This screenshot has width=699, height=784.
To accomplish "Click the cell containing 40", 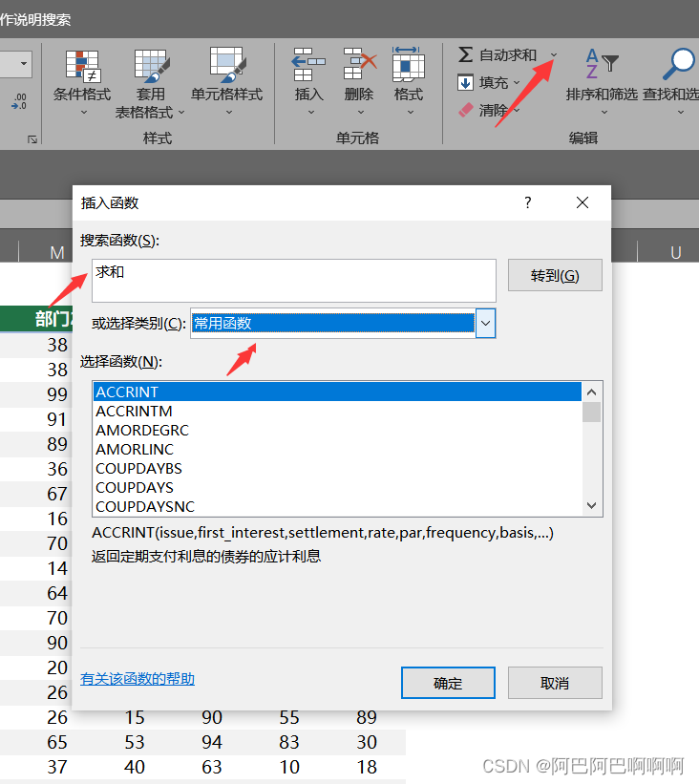I will pyautogui.click(x=135, y=767).
